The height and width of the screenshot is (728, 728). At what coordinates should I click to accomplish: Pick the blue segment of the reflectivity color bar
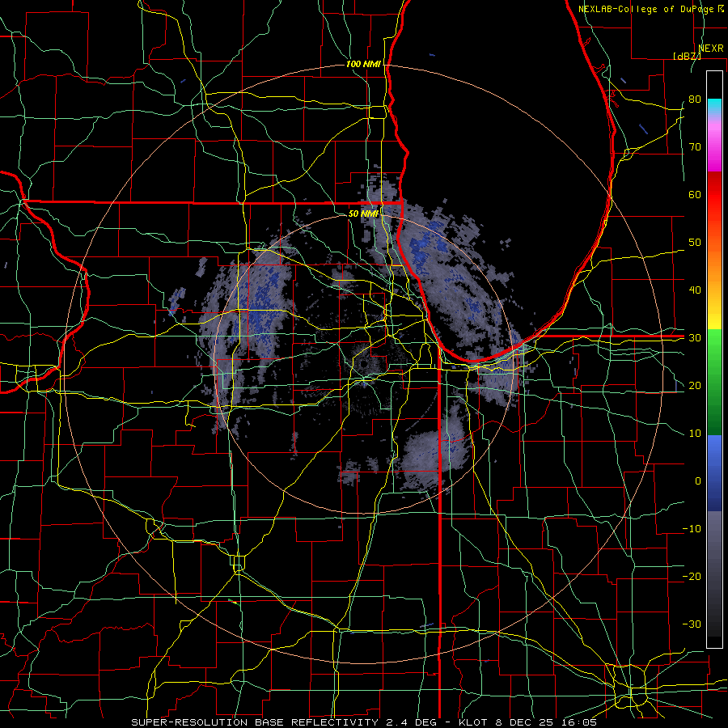[x=714, y=472]
